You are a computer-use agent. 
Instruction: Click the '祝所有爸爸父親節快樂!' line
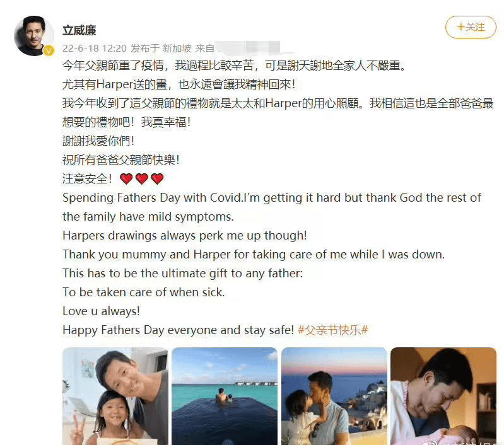pos(121,159)
